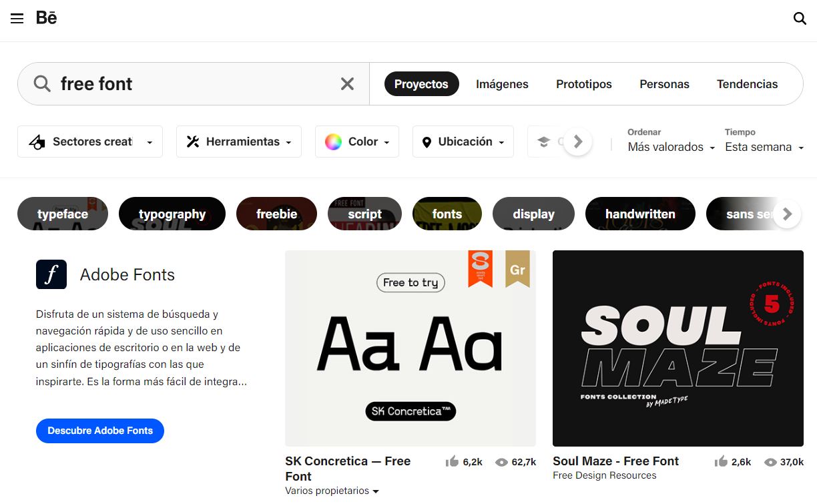This screenshot has height=504, width=817.
Task: Open the Esta semana time filter
Action: 764,147
